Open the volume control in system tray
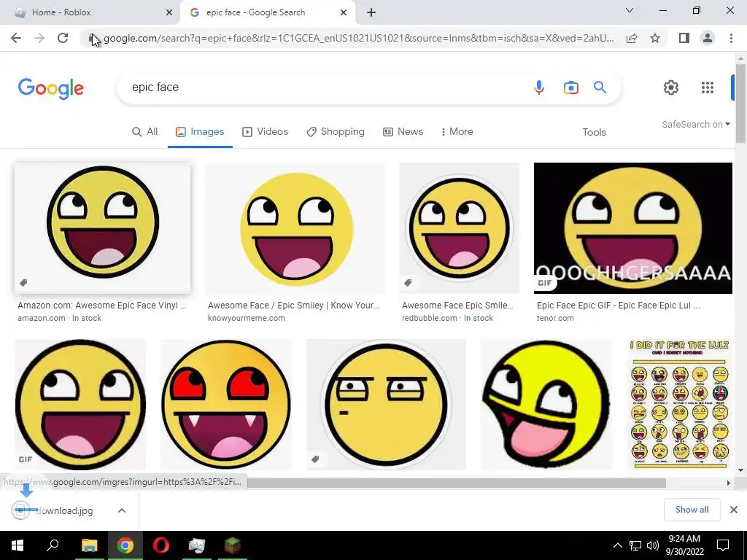The width and height of the screenshot is (747, 560). click(653, 545)
